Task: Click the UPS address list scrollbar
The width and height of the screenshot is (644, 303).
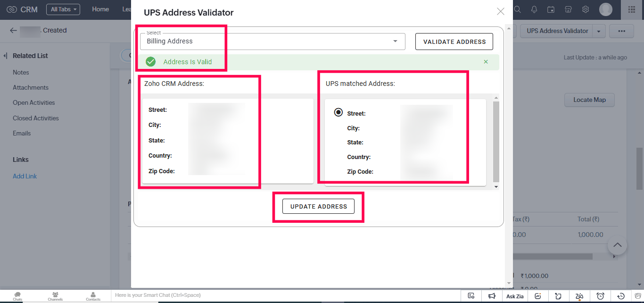Action: 496,142
